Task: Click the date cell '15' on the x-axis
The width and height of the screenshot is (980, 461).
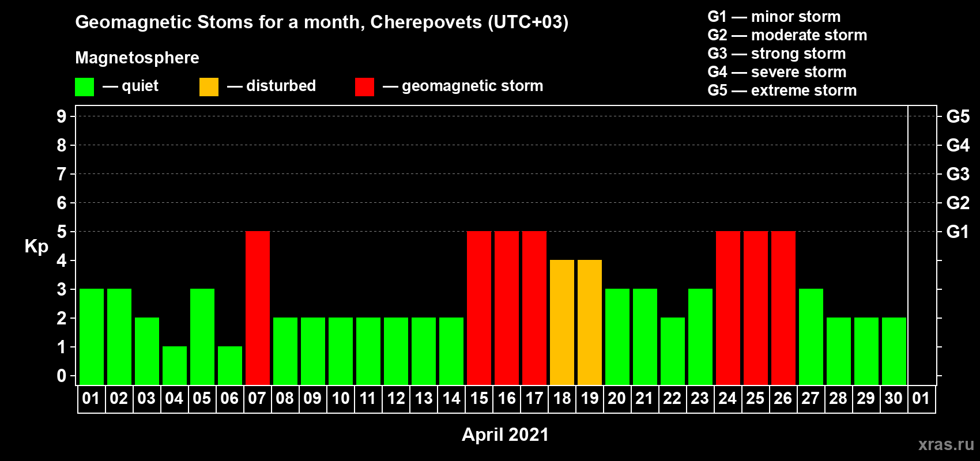Action: (x=479, y=399)
